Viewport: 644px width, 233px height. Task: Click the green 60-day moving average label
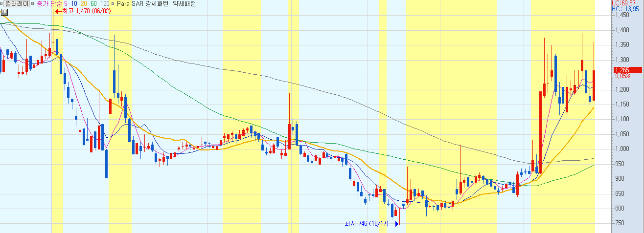[x=93, y=3]
